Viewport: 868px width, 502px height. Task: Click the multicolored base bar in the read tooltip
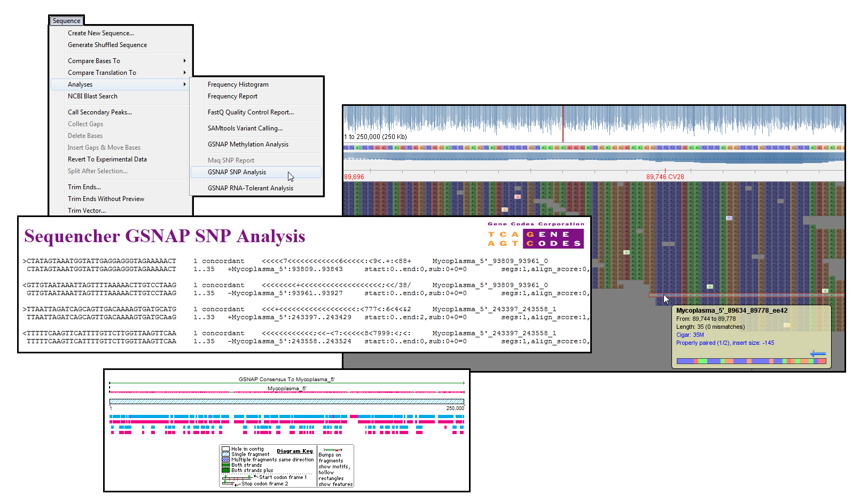751,361
